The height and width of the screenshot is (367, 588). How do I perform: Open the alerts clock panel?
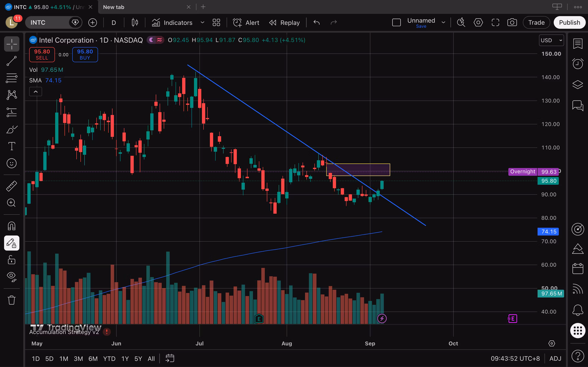point(578,64)
